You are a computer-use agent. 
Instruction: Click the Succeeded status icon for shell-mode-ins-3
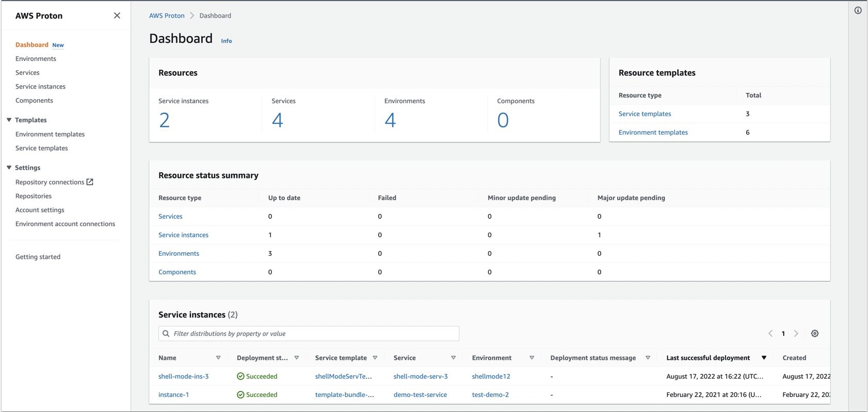240,376
